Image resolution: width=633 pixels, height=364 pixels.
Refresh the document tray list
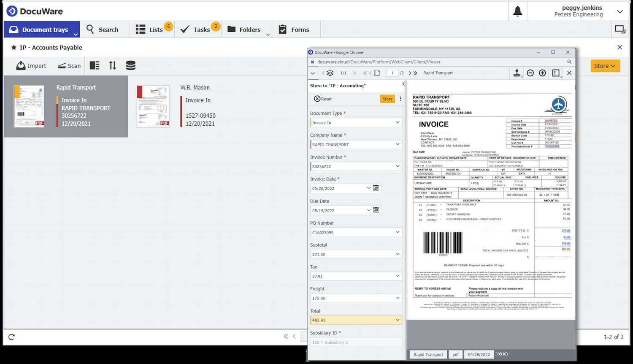(11, 337)
